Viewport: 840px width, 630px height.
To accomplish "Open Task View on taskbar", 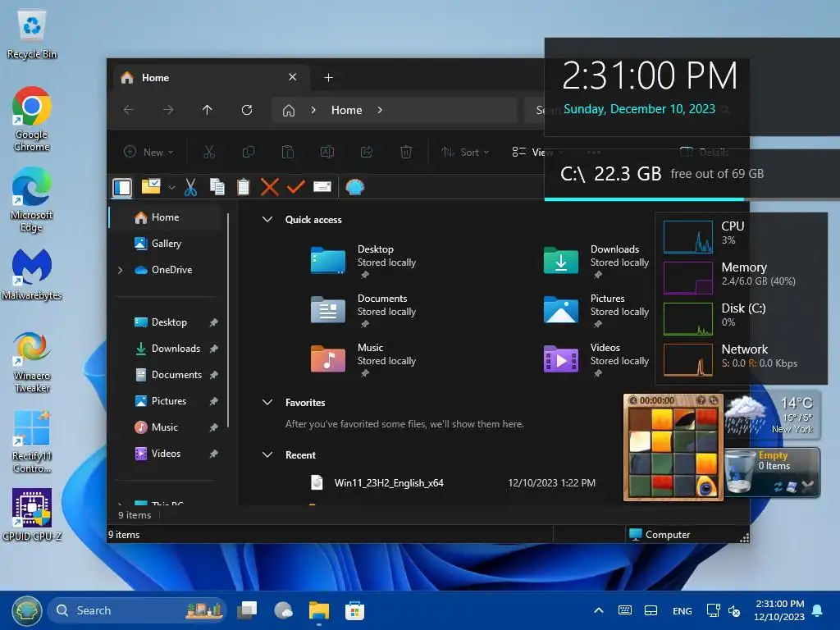I will click(x=247, y=610).
